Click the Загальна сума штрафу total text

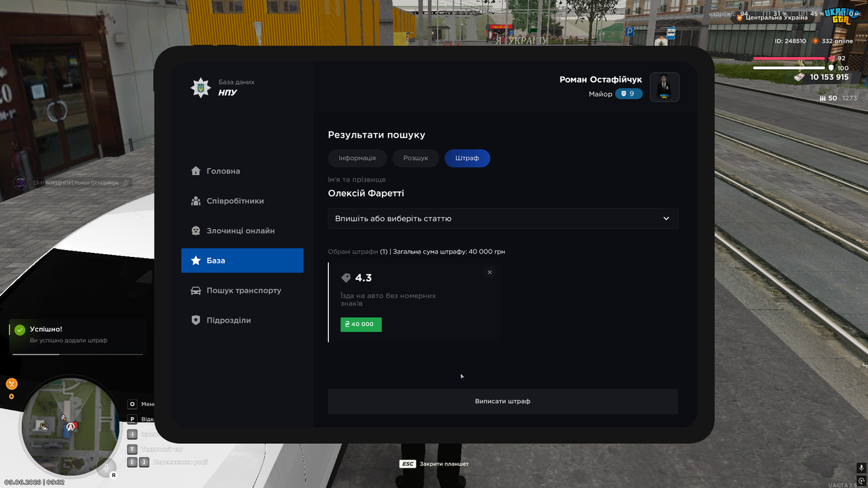[449, 251]
